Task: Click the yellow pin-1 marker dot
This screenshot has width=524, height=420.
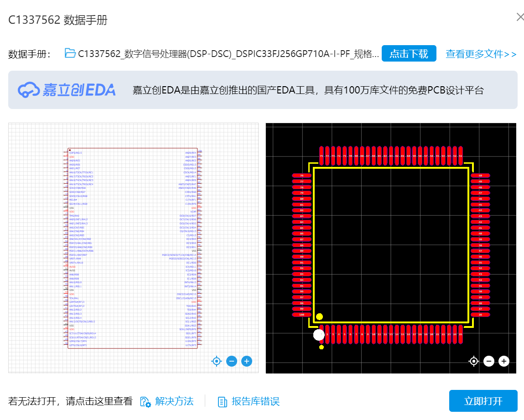Action: (x=320, y=316)
